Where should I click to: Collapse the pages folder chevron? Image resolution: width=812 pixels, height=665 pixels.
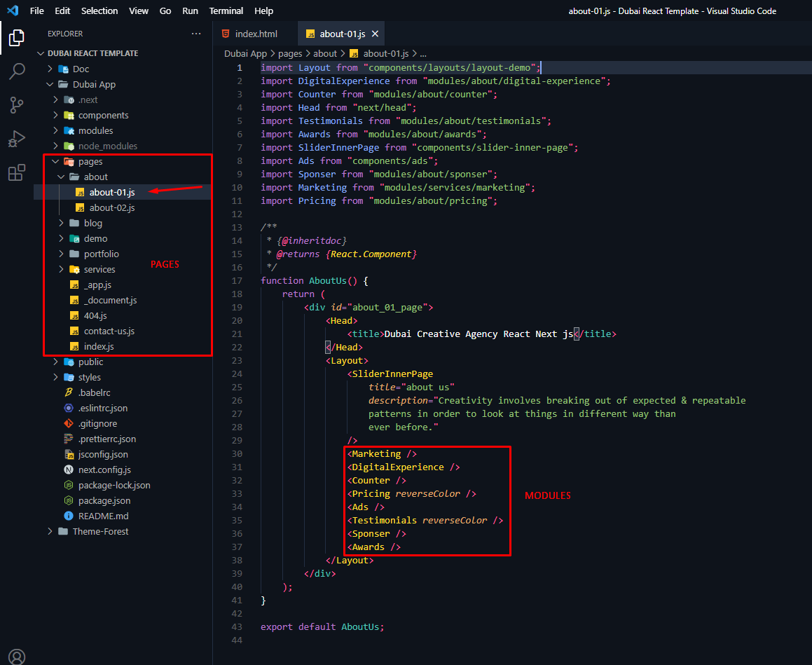[x=55, y=162]
